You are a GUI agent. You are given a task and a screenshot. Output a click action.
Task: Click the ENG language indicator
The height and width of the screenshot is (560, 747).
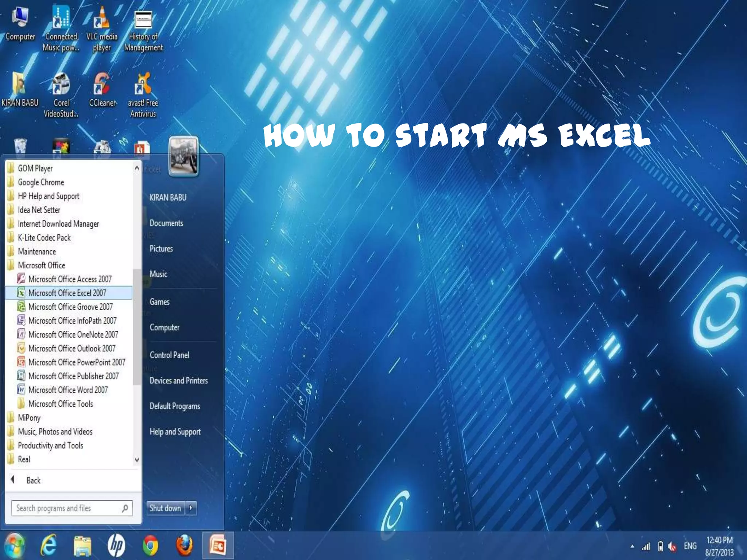690,546
